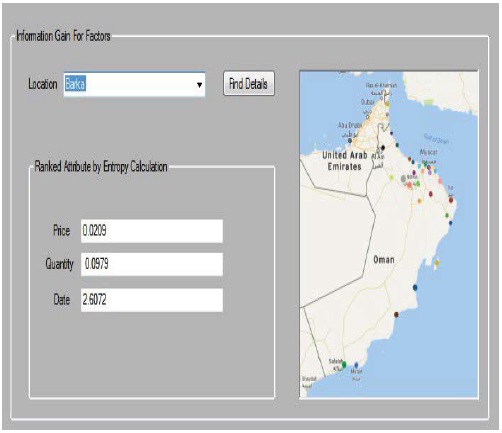The width and height of the screenshot is (502, 433).
Task: Click the Muscat city label on map
Action: 428,152
